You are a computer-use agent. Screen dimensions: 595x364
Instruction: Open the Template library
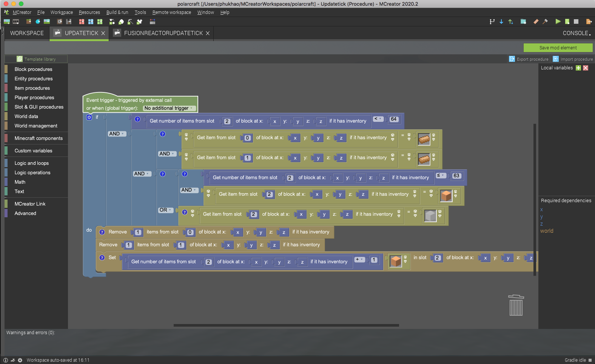(x=36, y=59)
